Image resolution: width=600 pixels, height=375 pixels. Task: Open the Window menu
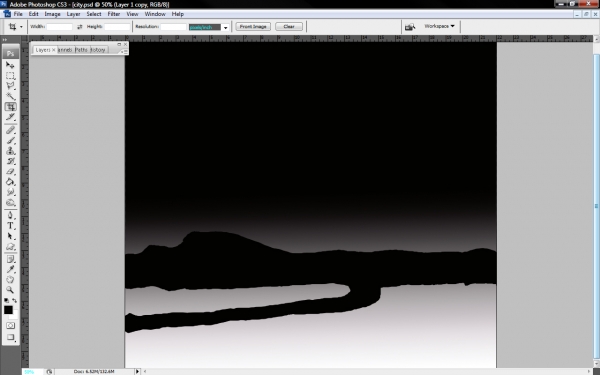point(155,14)
